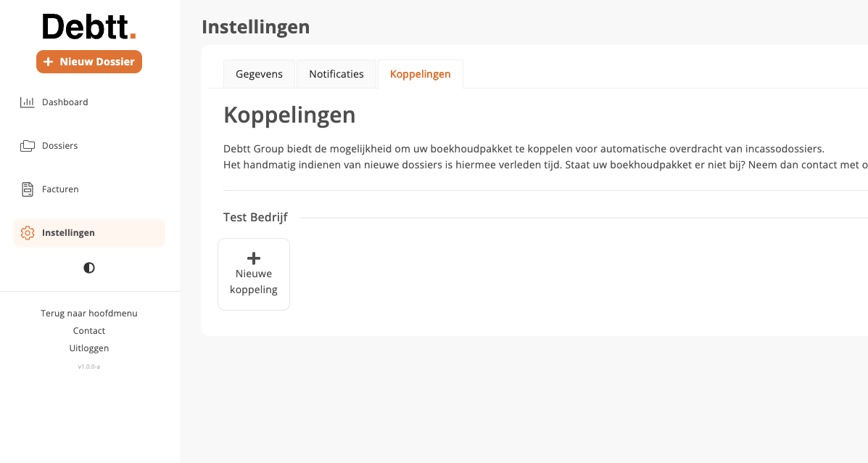Image resolution: width=868 pixels, height=463 pixels.
Task: Click the Instellingen gear icon
Action: pyautogui.click(x=27, y=233)
